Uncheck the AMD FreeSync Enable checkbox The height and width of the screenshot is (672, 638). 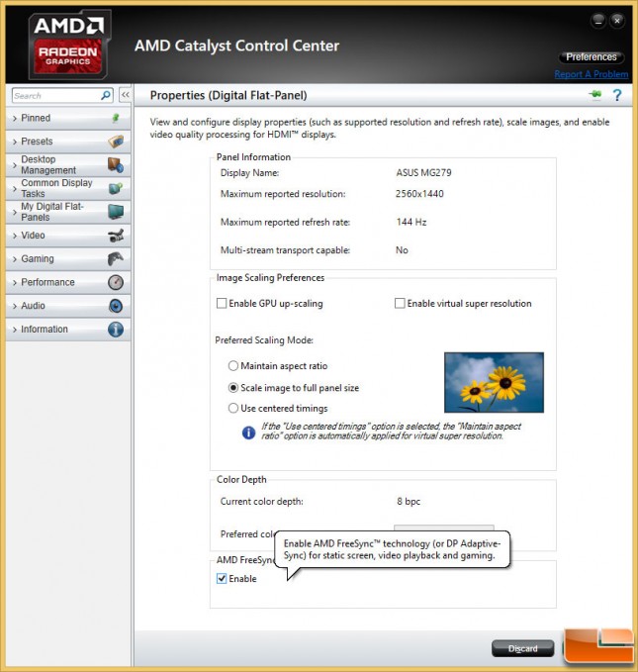tap(222, 579)
